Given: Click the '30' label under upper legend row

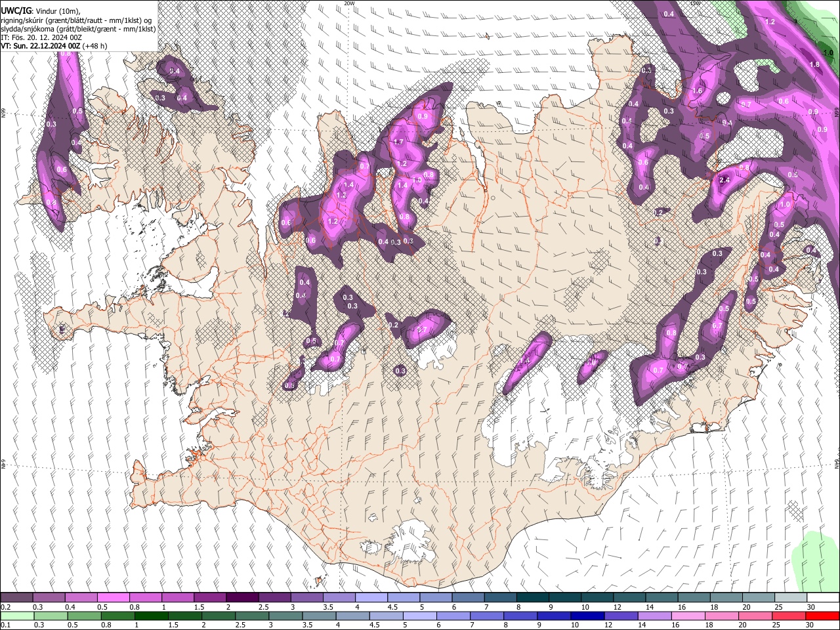Looking at the screenshot, I should pos(811,607).
